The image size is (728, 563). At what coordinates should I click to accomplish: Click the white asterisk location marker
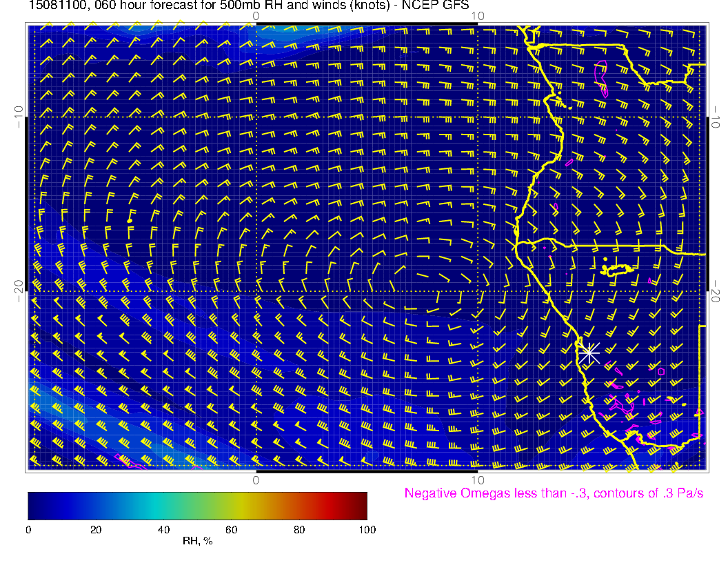point(588,353)
